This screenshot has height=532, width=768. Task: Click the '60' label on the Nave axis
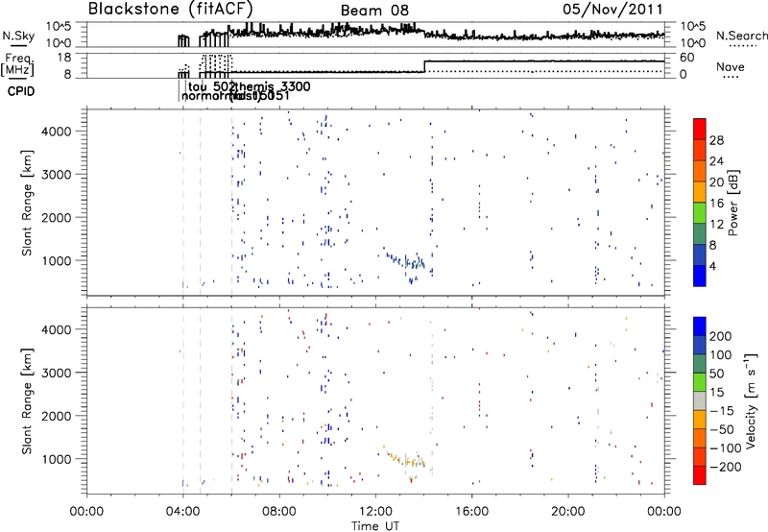click(x=687, y=58)
